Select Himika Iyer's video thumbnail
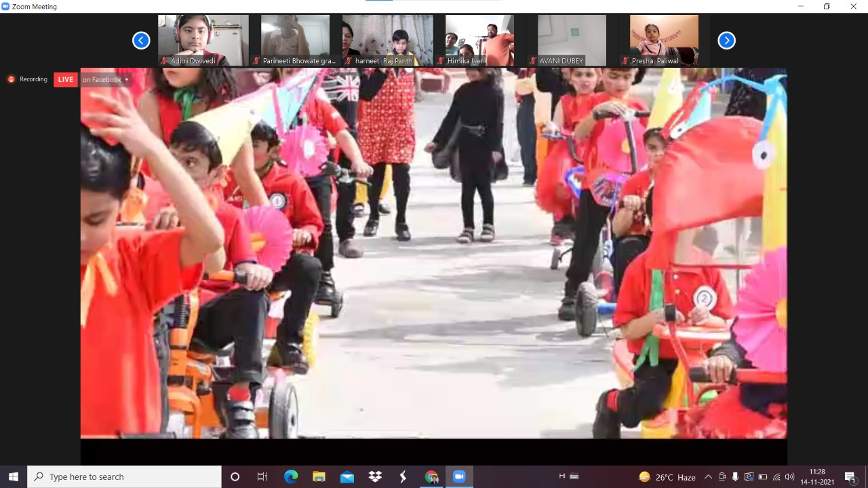The image size is (868, 488). pos(479,40)
